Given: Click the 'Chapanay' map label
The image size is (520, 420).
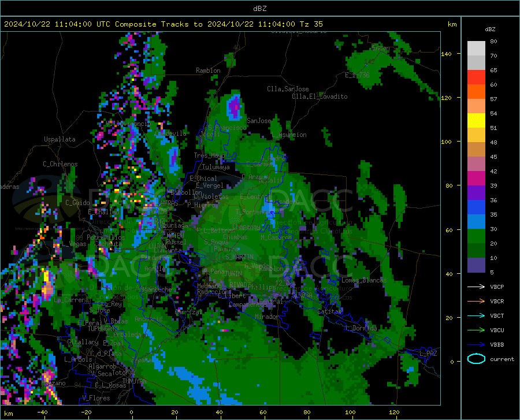Looking at the screenshot, I should (246, 227).
